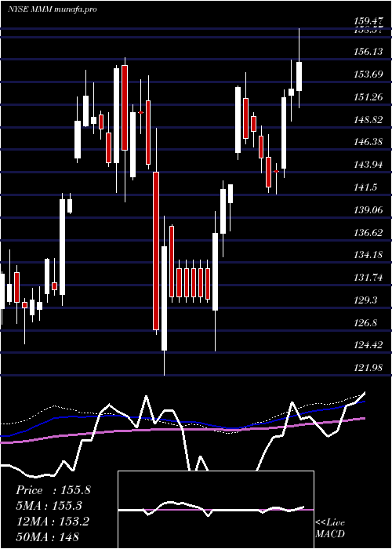Click the tall red candle that drops to 126.8
The height and width of the screenshot is (549, 392).
point(156,251)
